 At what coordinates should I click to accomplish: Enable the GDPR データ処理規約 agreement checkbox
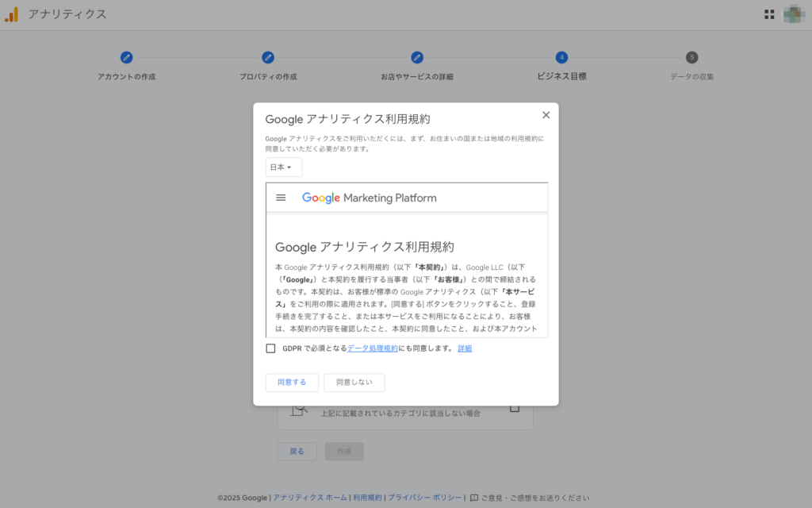pyautogui.click(x=270, y=348)
